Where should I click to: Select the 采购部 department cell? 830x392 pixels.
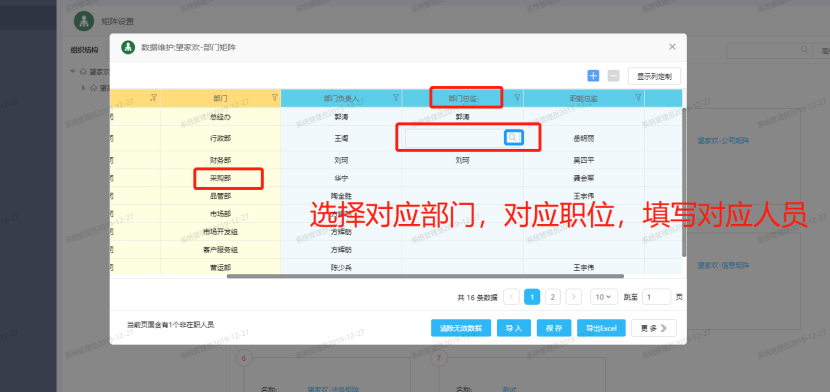(x=221, y=178)
